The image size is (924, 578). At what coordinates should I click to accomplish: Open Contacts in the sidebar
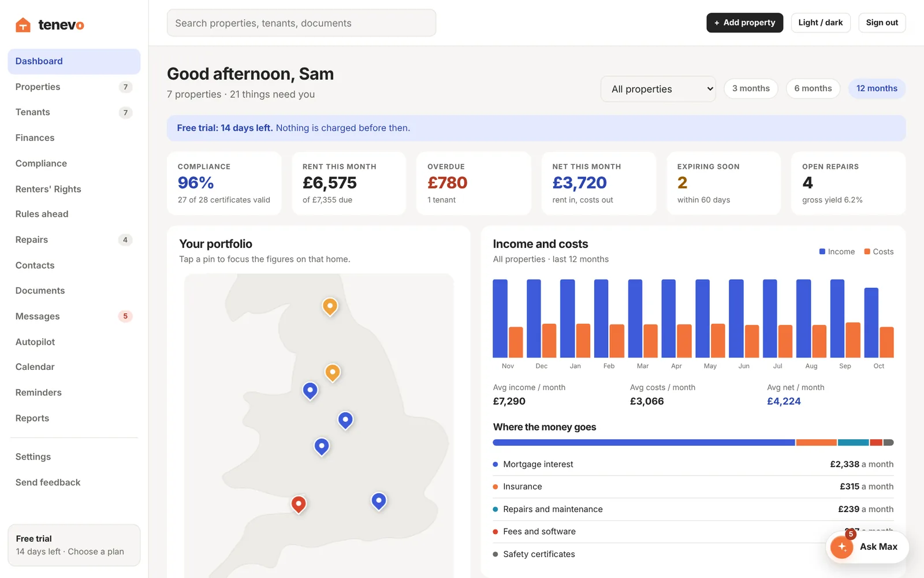(74, 265)
